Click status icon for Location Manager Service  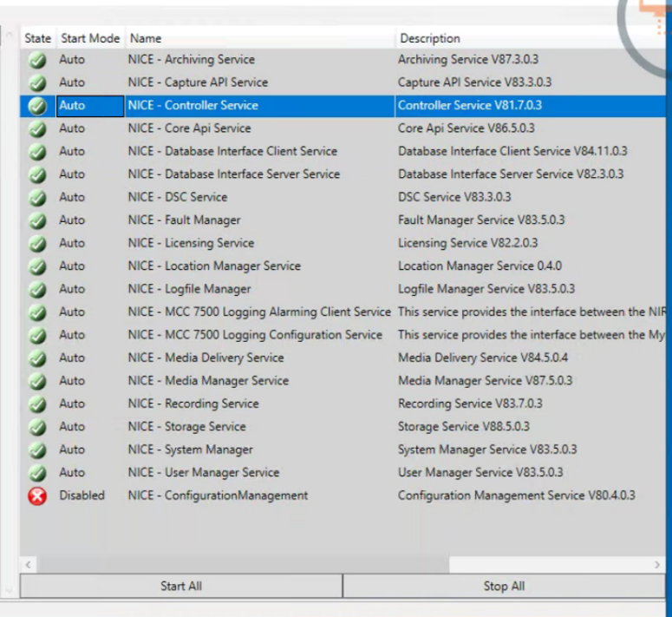[37, 266]
